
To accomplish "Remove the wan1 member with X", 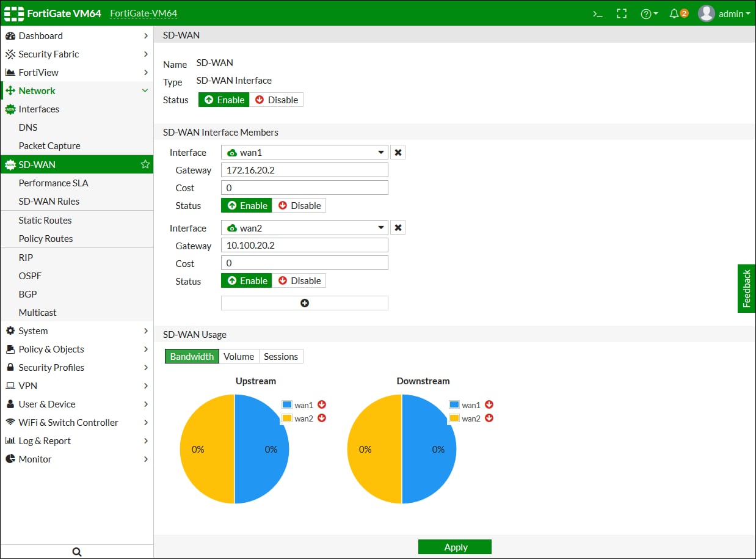I will click(398, 153).
